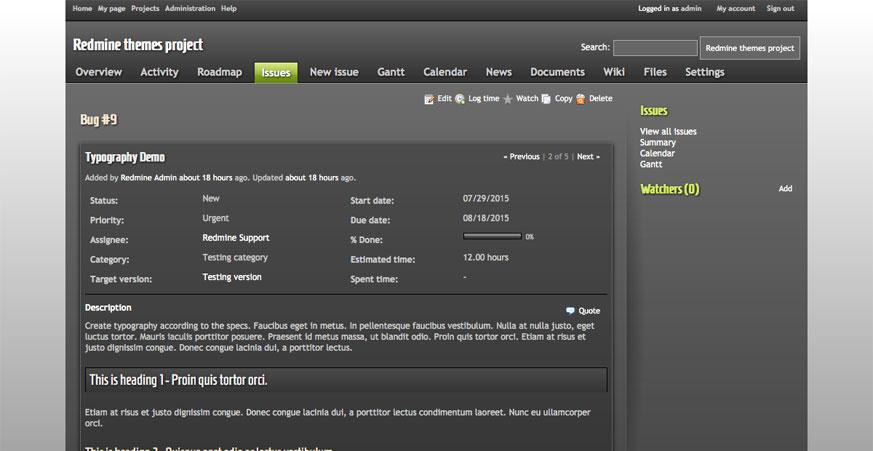Click the Quote speech bubble icon
Viewport: 873px width, 451px height.
(x=570, y=311)
